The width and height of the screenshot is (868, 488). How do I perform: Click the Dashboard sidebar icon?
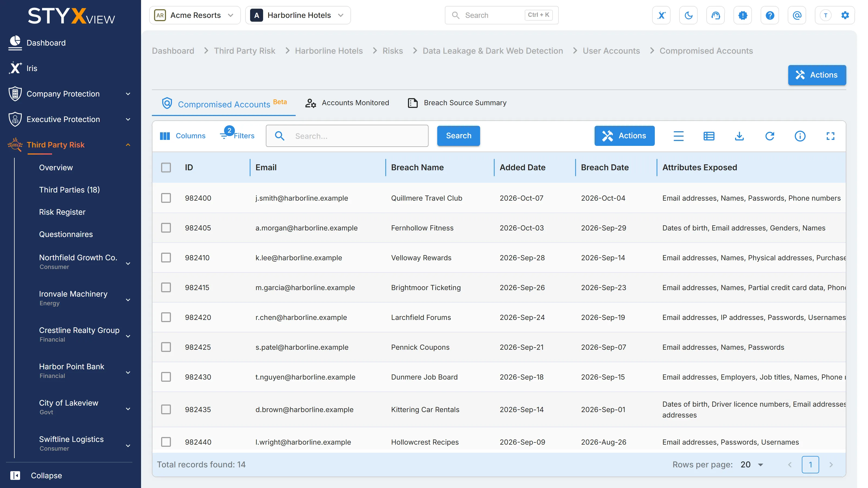15,43
